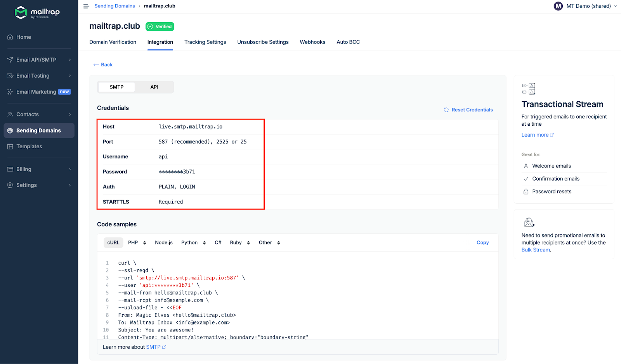Switch to the API toggle option
This screenshot has width=621, height=364.
pyautogui.click(x=154, y=87)
